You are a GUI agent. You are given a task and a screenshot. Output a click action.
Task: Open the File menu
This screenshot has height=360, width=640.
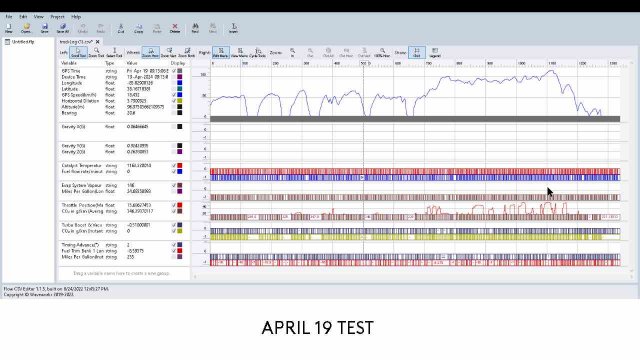[9, 17]
